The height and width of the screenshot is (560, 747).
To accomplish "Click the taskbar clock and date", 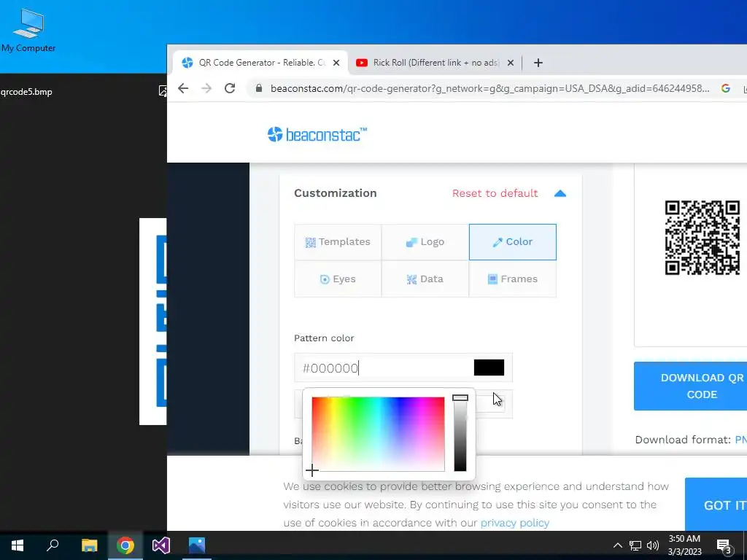I will click(684, 545).
